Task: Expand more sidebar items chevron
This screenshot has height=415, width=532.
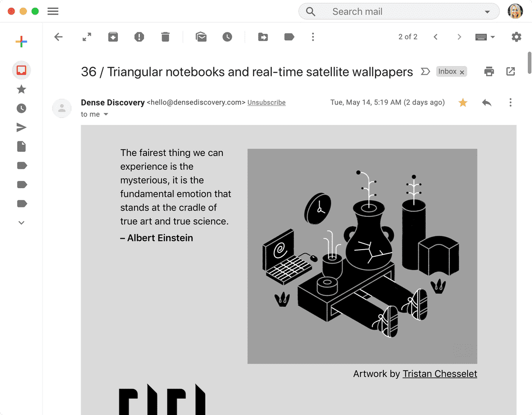Action: coord(21,223)
